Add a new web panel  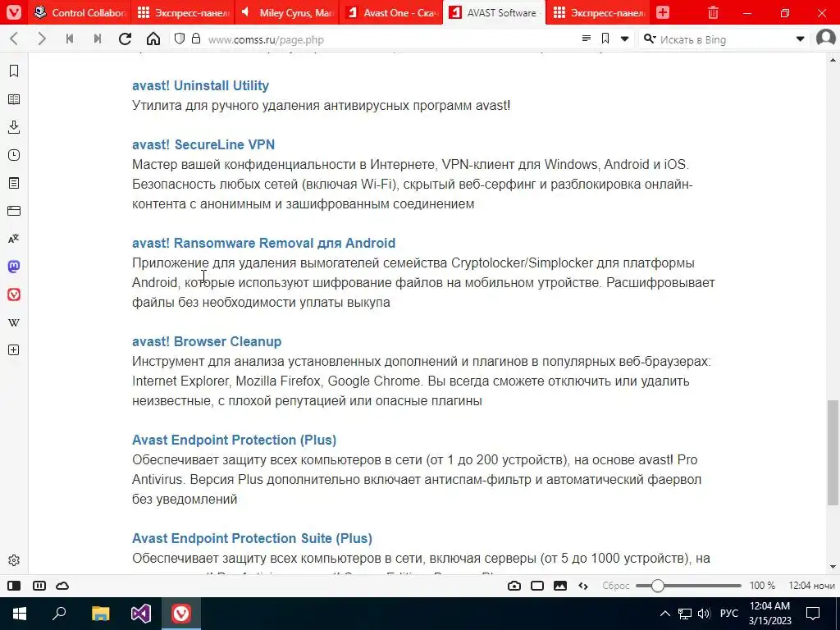14,349
